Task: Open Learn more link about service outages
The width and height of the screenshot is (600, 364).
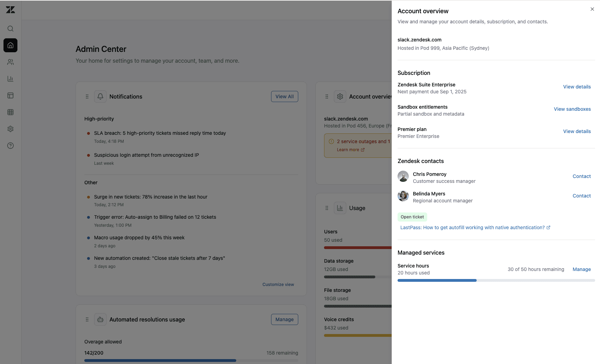Action: 351,150
